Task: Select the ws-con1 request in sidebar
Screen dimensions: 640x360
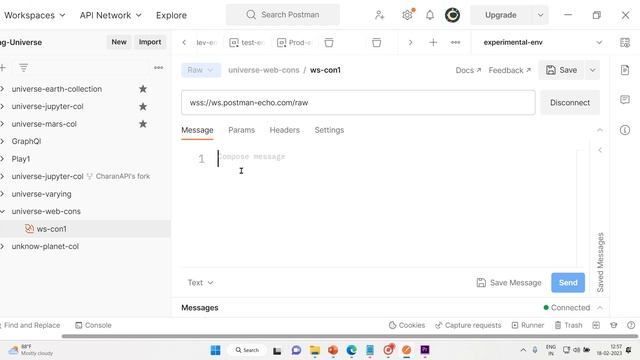Action: coord(85,229)
